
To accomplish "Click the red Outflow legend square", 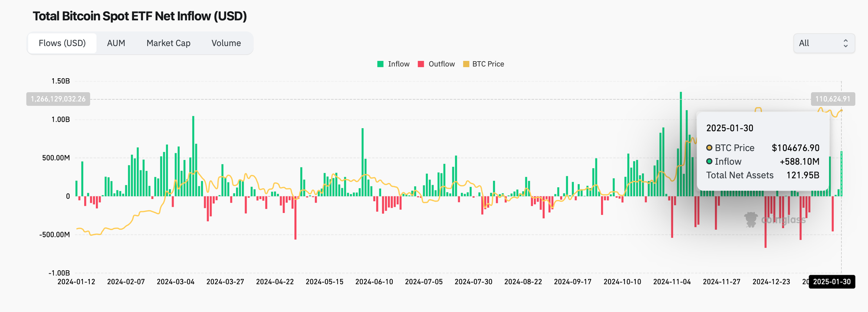I will 421,64.
